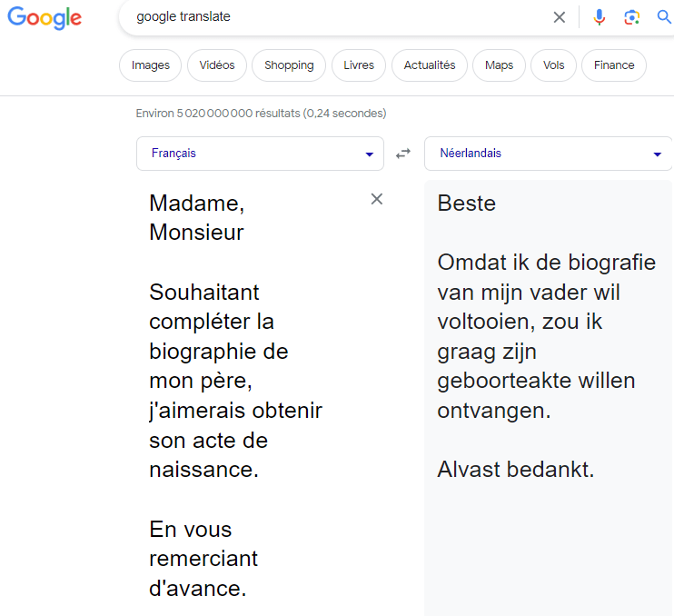This screenshot has width=674, height=616.
Task: Clear the search box text
Action: [560, 17]
